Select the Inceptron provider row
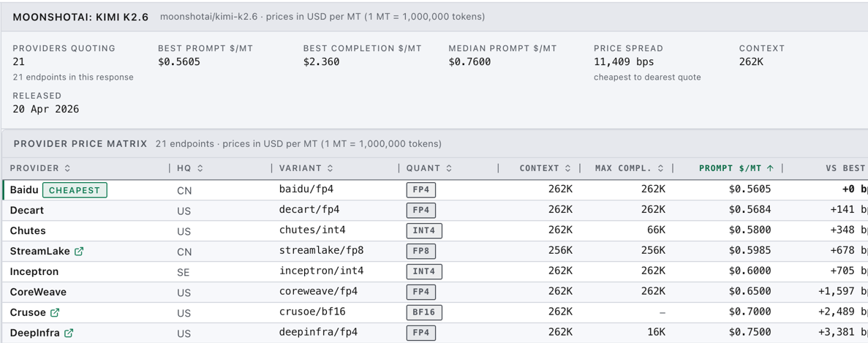 (x=434, y=271)
